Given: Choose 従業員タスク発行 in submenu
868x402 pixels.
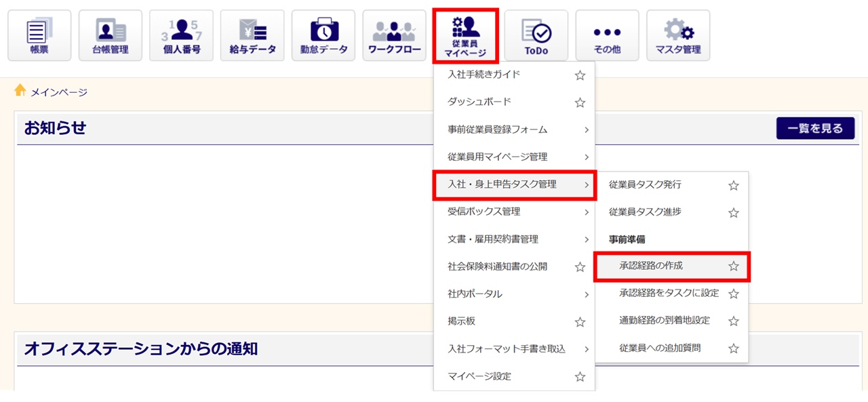Looking at the screenshot, I should 672,184.
